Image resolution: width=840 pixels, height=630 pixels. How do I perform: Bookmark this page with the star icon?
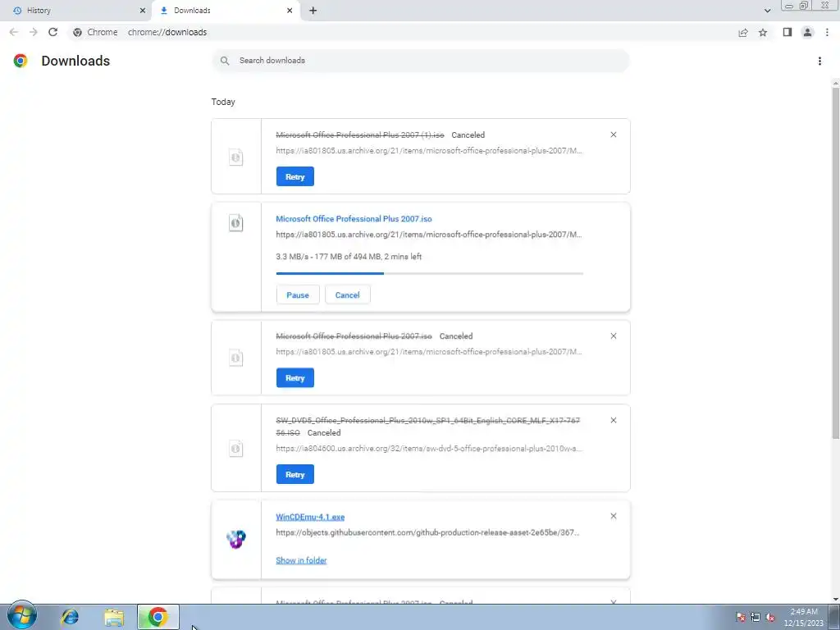[763, 33]
